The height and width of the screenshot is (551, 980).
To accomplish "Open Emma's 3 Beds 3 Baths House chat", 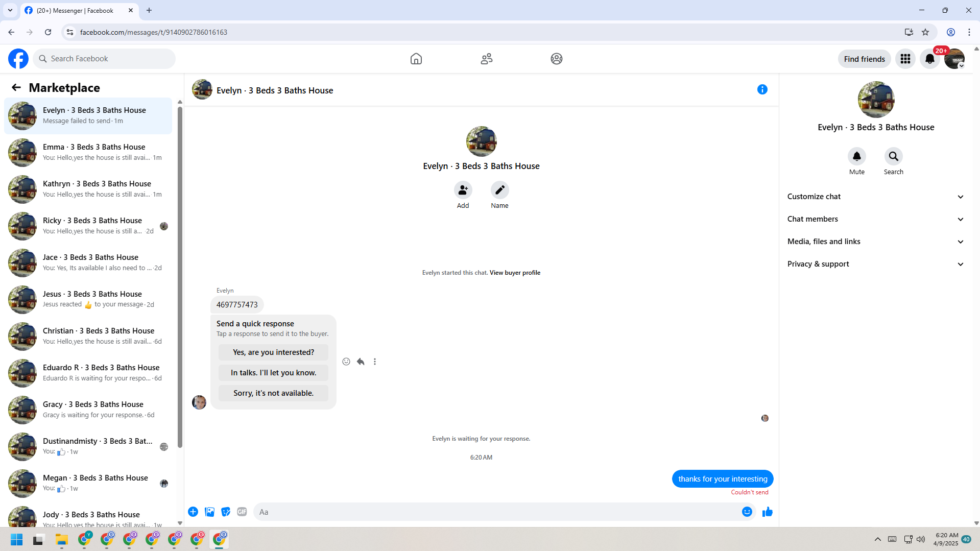I will click(x=88, y=153).
